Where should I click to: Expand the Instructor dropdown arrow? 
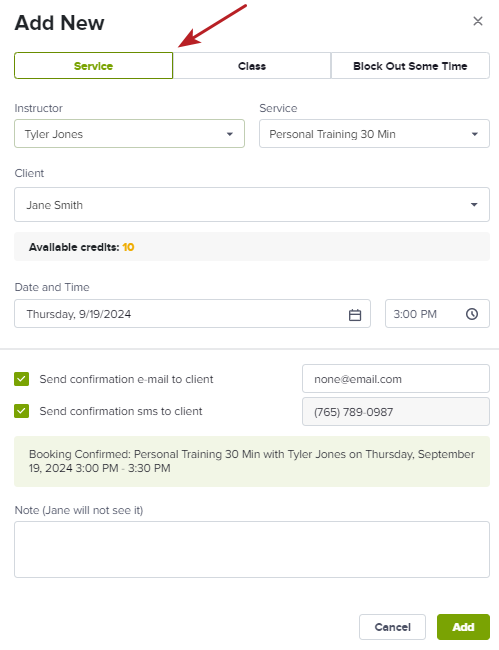230,134
